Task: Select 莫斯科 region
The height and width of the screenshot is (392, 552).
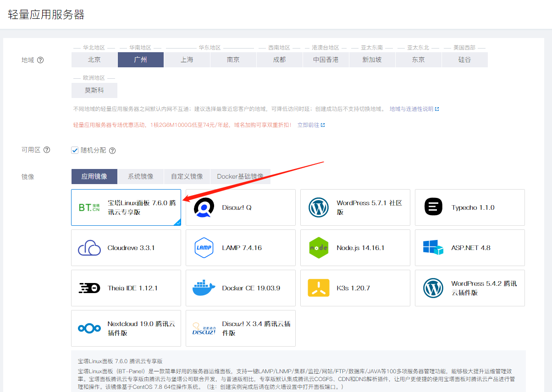Action: click(94, 90)
